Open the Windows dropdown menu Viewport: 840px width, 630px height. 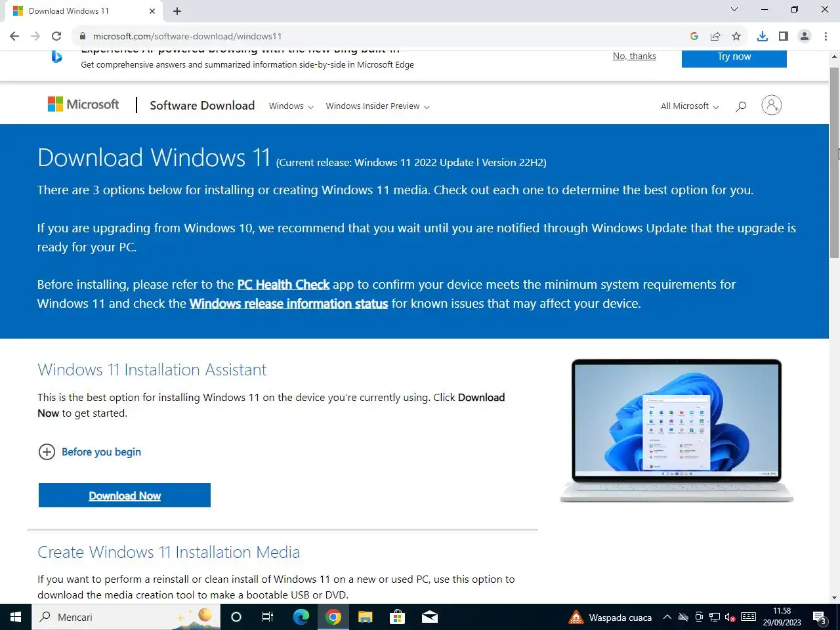291,106
